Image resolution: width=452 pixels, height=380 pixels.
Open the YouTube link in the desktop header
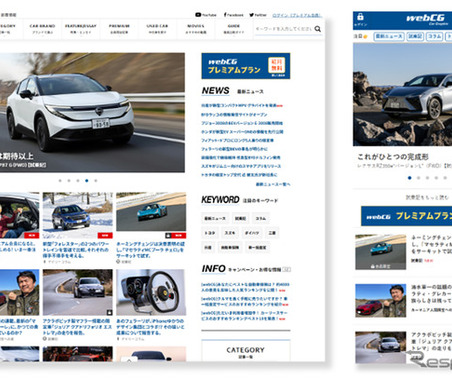tap(206, 15)
